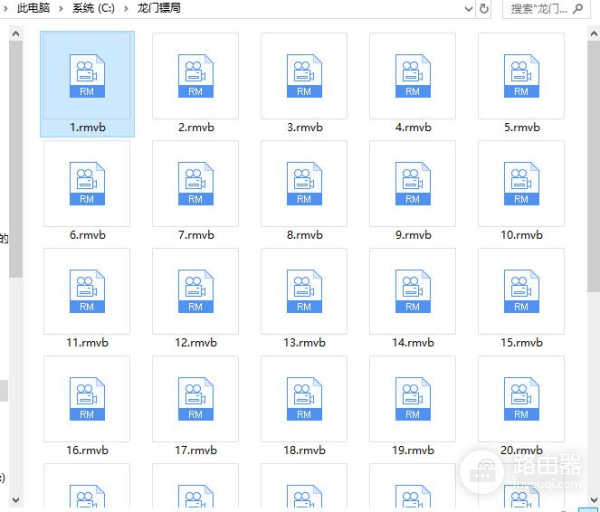This screenshot has width=600, height=512.
Task: Select the 2.rmvb video file icon
Action: [x=196, y=76]
